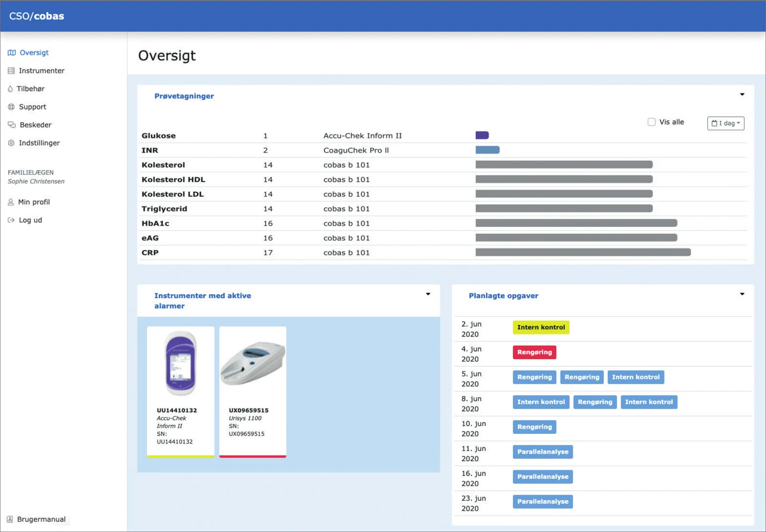This screenshot has height=532, width=766.
Task: Click the red Rengøring tag for 4. jun
Action: (534, 353)
